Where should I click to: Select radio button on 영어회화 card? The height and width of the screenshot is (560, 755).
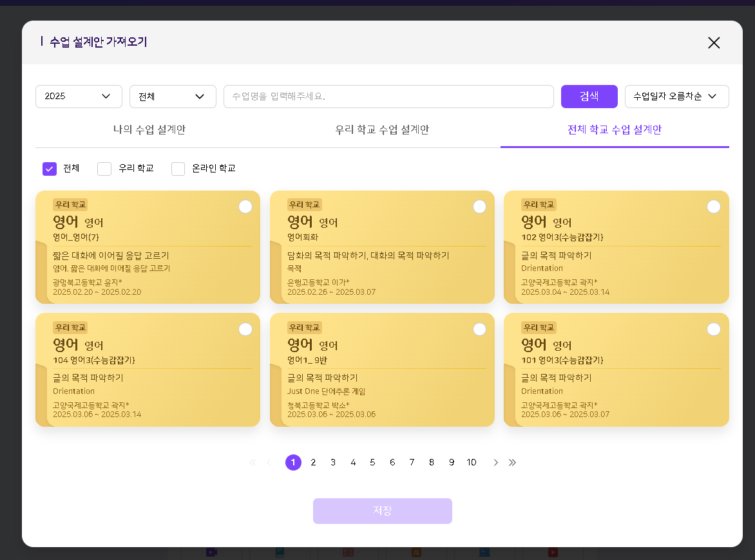479,207
